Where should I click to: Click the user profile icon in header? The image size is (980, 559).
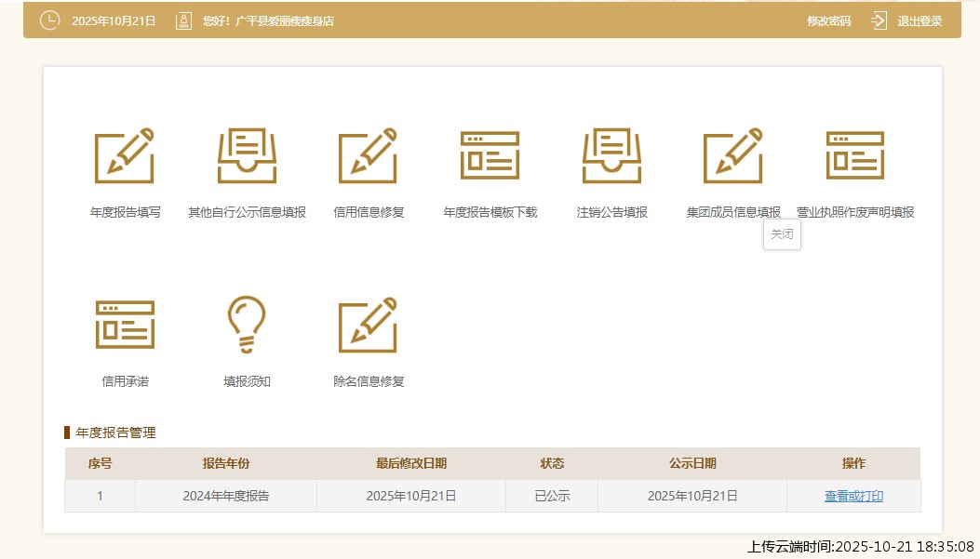(x=183, y=20)
